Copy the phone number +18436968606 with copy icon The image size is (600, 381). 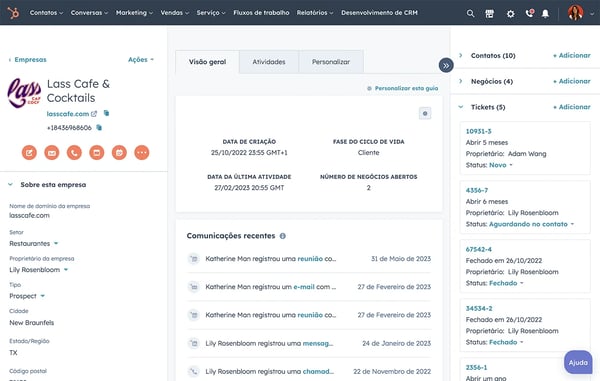pyautogui.click(x=99, y=127)
